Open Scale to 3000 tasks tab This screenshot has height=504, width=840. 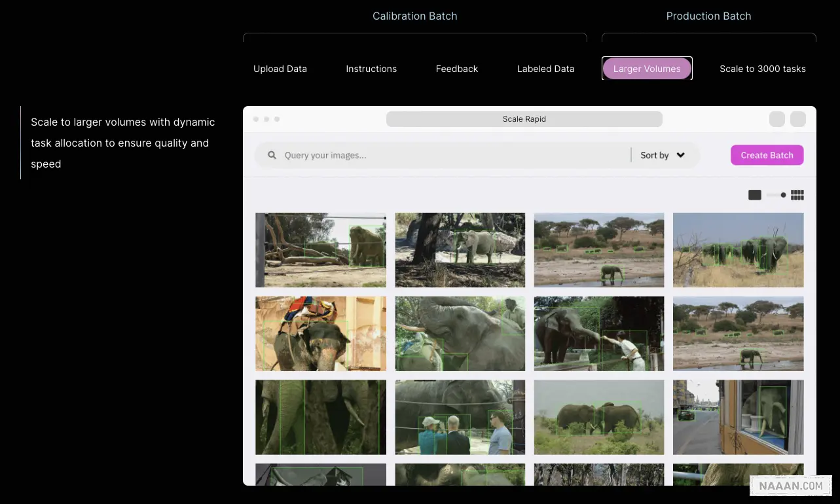coord(762,69)
